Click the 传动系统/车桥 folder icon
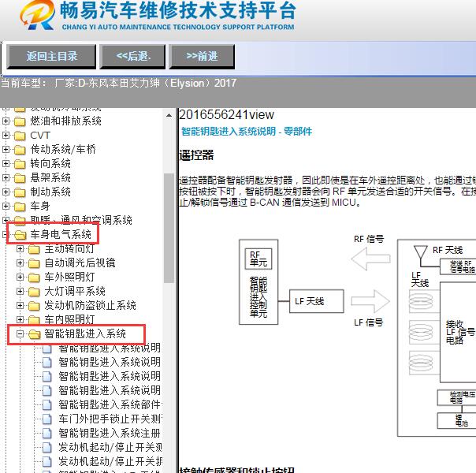 [20, 150]
